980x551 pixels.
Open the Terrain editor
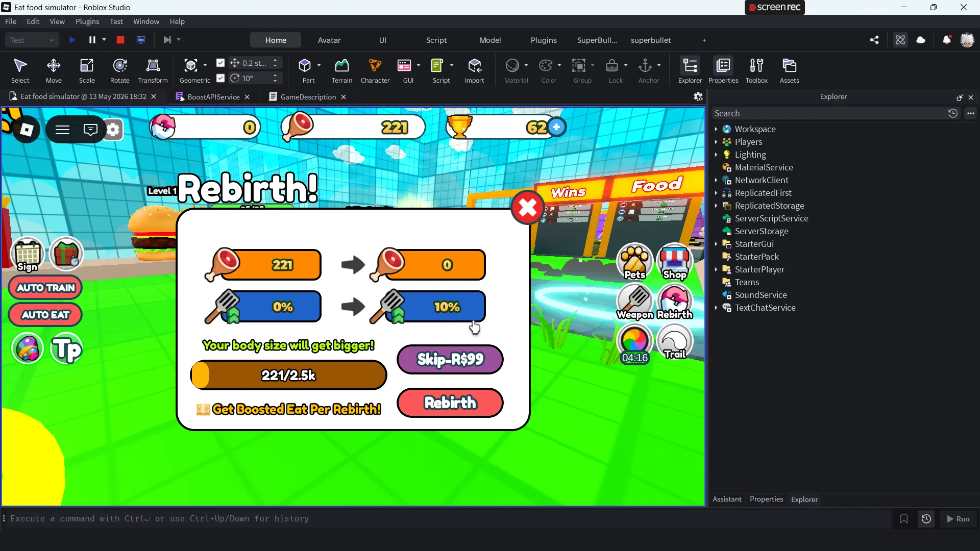[341, 70]
